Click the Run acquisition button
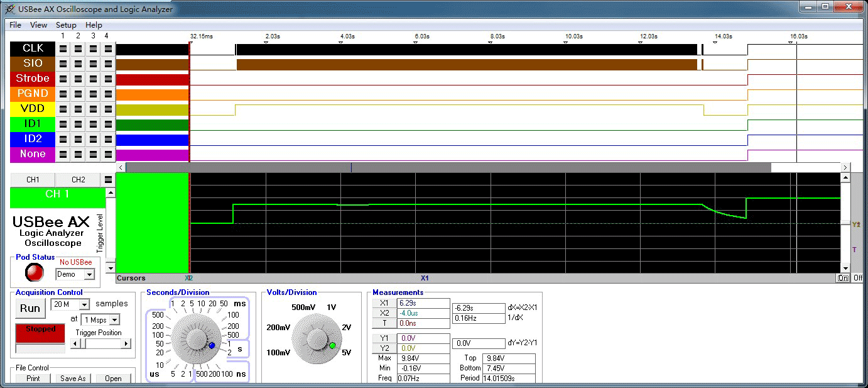 tap(30, 308)
